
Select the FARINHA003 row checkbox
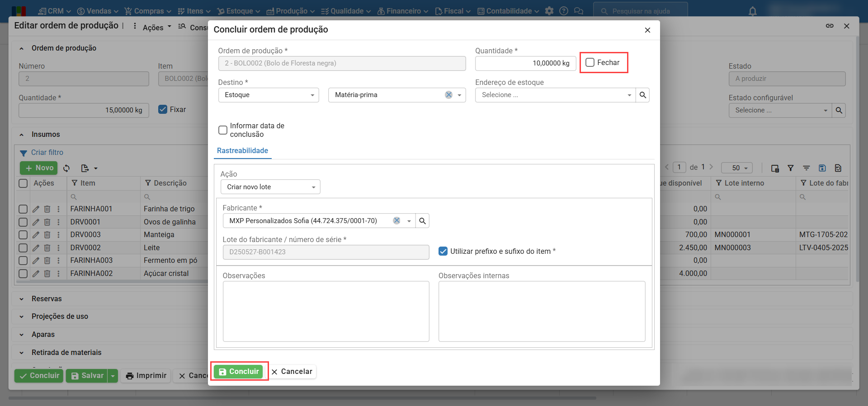(23, 261)
